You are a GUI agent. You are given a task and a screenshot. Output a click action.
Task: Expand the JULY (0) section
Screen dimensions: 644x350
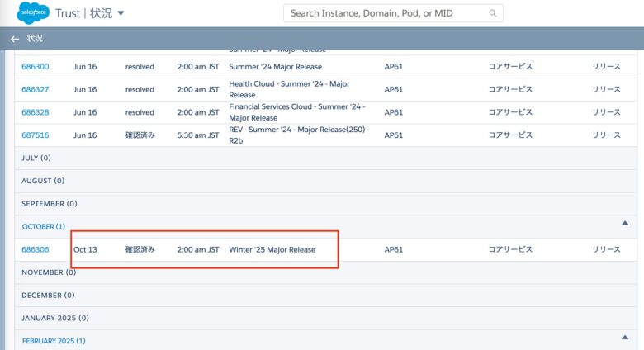point(325,158)
